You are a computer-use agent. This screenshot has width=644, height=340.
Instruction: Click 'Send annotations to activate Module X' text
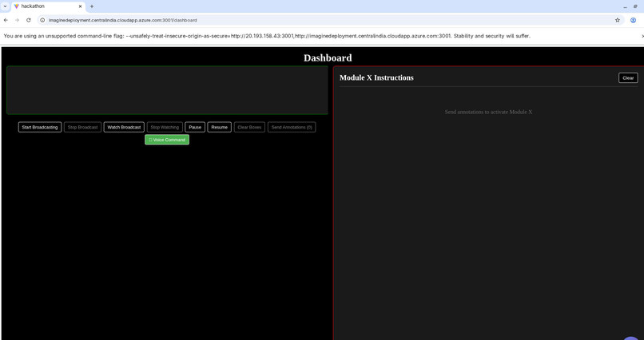[488, 112]
